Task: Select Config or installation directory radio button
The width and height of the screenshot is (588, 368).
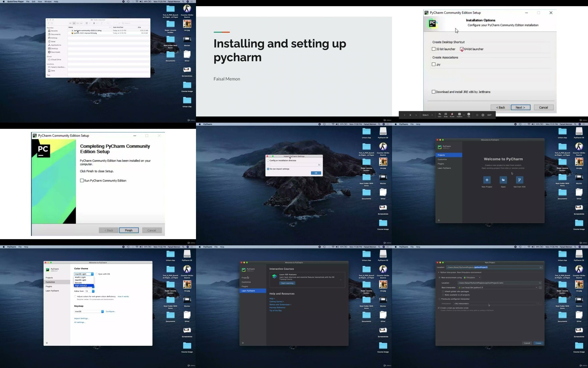Action: (268, 161)
